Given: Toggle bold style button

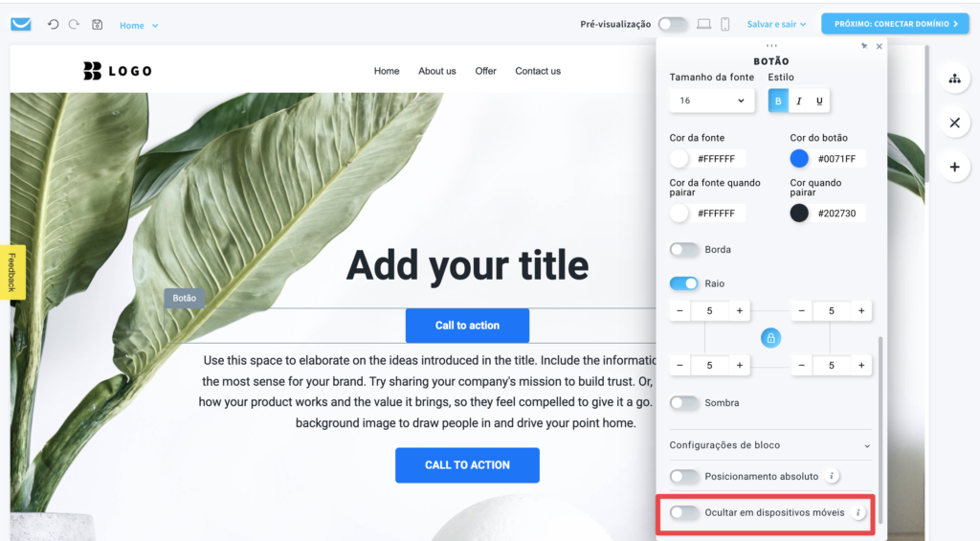Looking at the screenshot, I should coord(778,101).
